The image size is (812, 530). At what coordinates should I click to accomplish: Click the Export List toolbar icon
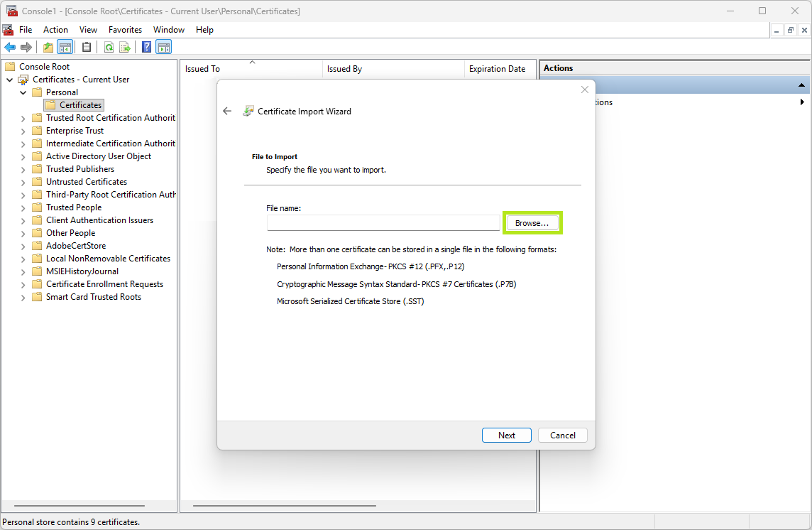point(125,48)
